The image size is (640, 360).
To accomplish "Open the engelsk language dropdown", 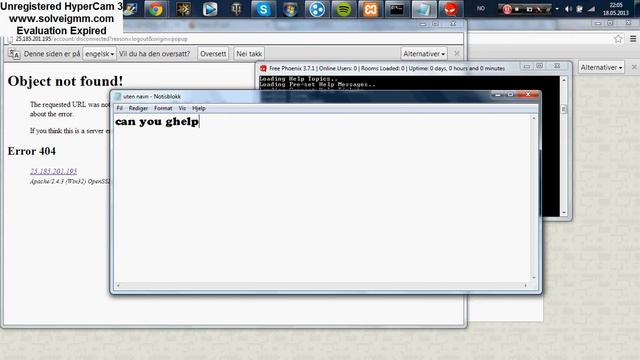I will coord(99,53).
